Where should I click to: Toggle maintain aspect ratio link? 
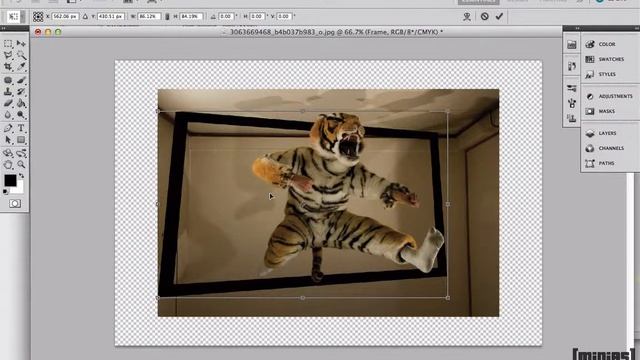[167, 16]
